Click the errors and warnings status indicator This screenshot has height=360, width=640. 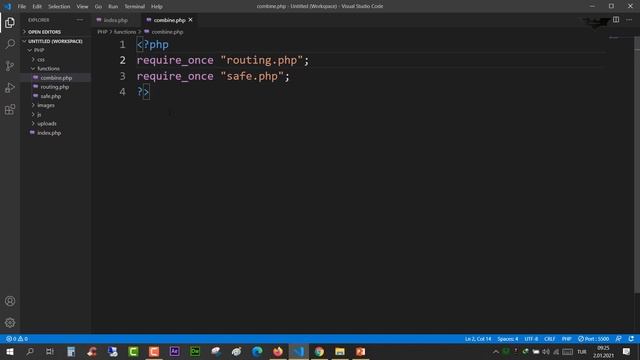[x=17, y=339]
